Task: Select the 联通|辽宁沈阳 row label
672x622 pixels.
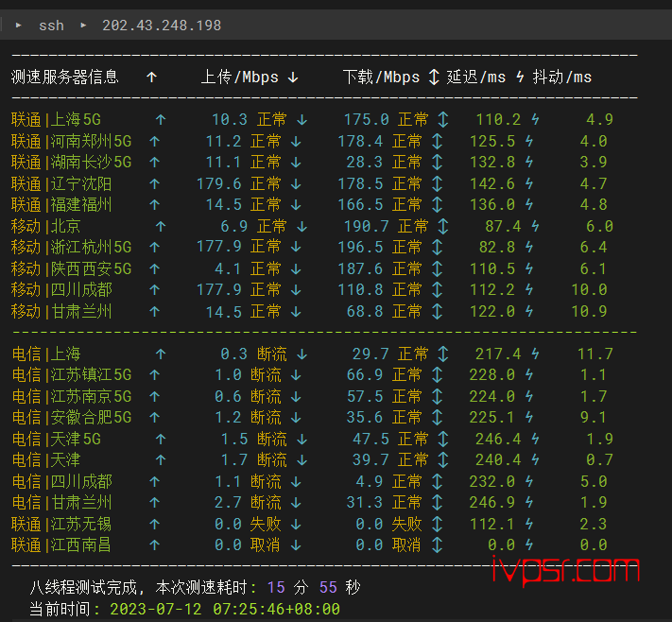Action: point(61,183)
